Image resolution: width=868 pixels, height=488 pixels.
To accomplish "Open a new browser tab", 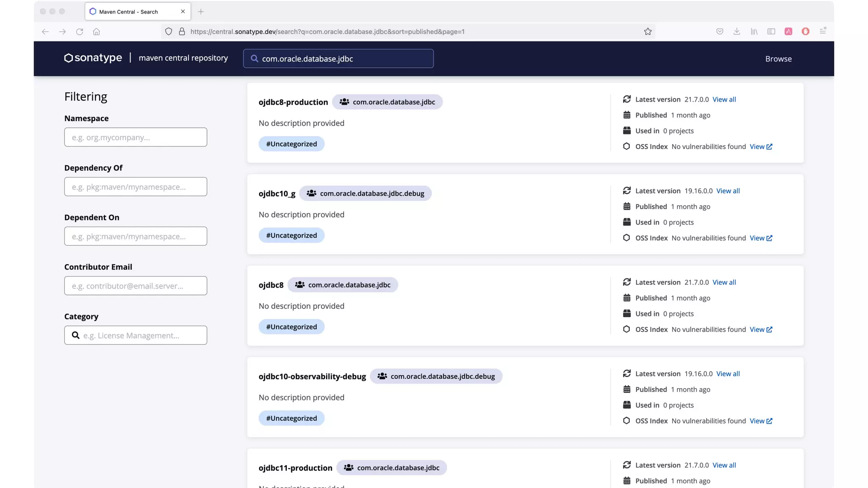I will (201, 11).
